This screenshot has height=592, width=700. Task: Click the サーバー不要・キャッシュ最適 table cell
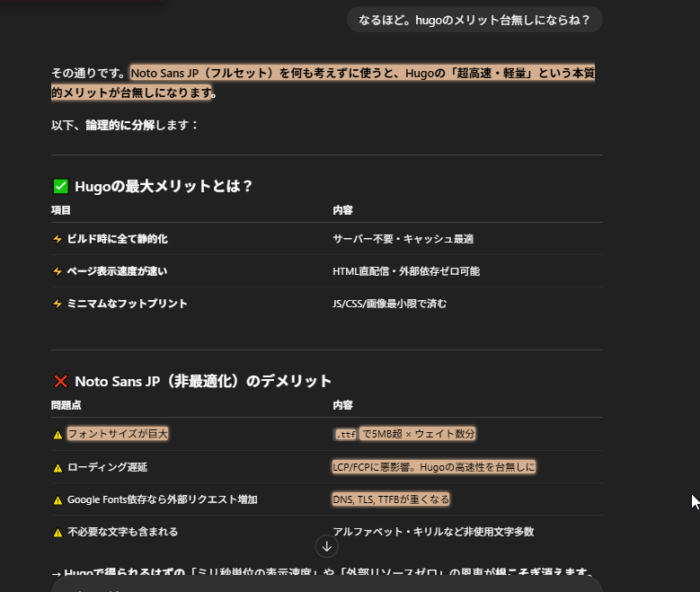point(403,239)
